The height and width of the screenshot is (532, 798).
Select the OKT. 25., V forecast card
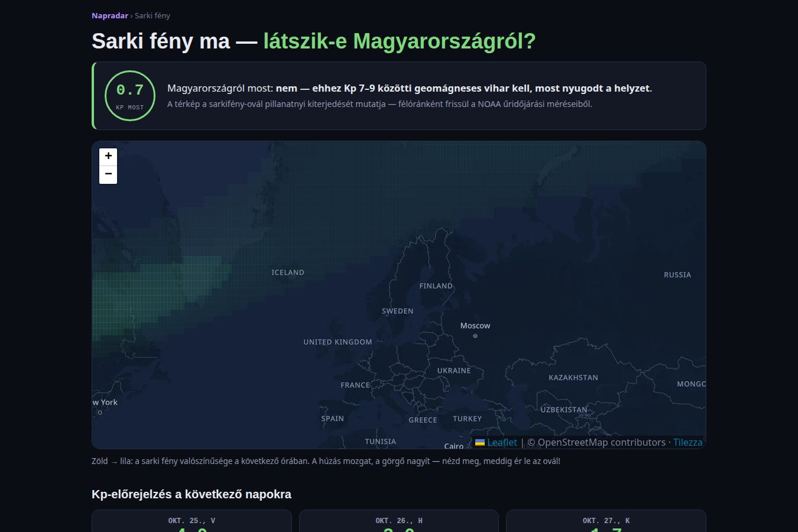point(192,521)
